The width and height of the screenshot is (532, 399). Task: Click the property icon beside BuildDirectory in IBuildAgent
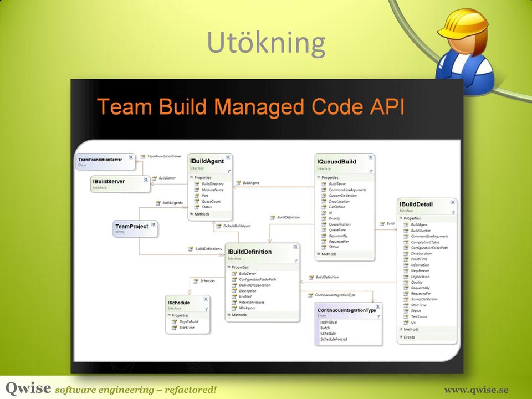tap(196, 184)
